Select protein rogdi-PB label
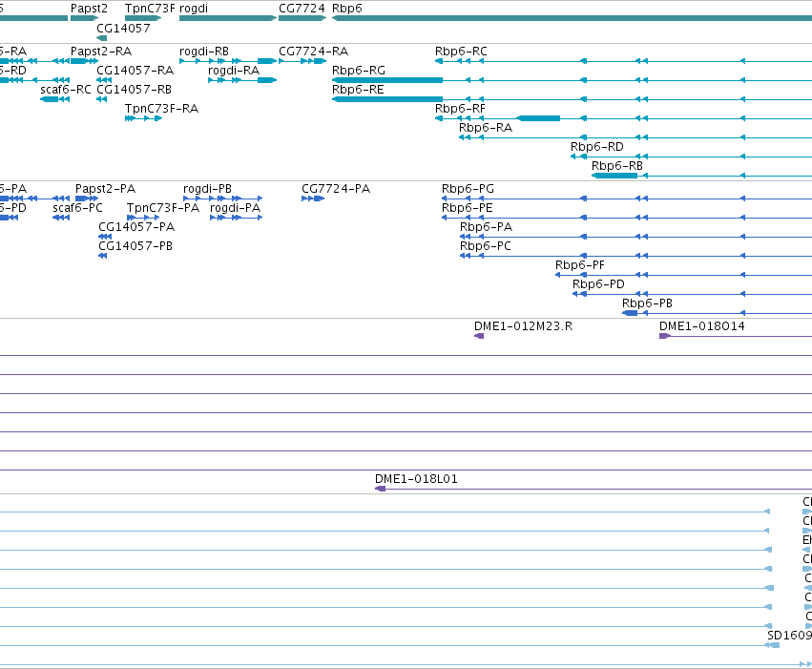 (x=207, y=189)
